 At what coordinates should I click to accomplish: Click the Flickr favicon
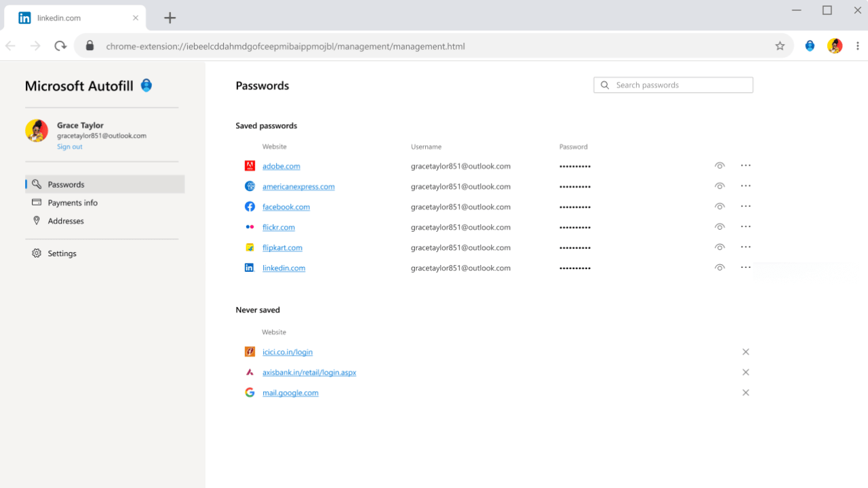(x=250, y=227)
